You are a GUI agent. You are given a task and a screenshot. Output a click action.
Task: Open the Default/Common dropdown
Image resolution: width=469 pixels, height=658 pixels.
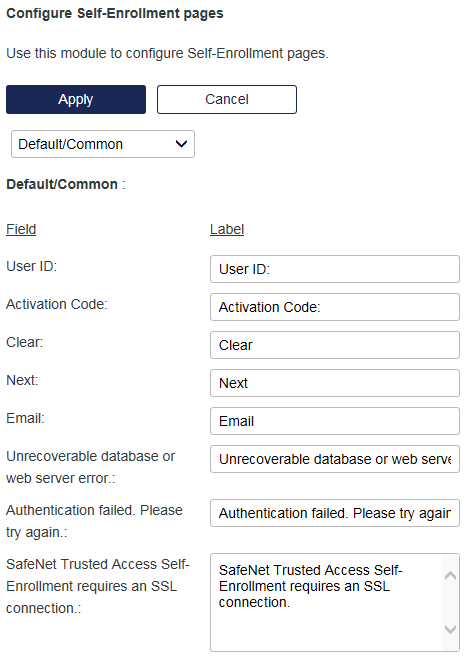pos(103,144)
